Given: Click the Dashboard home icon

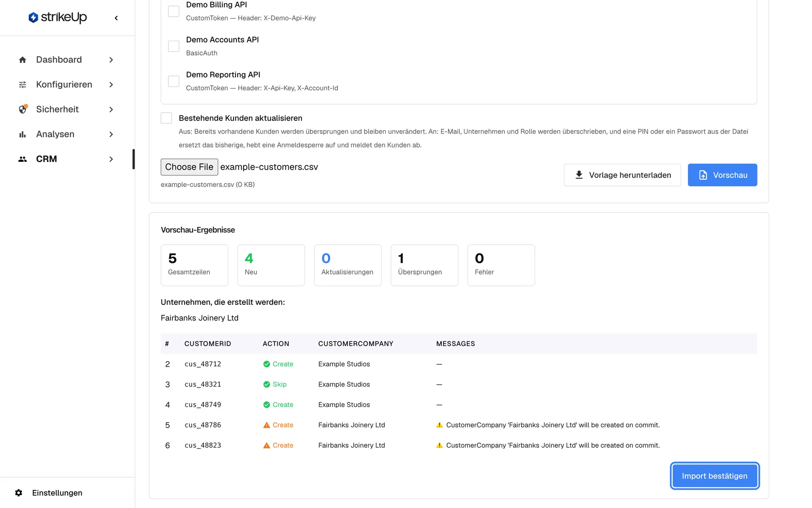Looking at the screenshot, I should 23,60.
